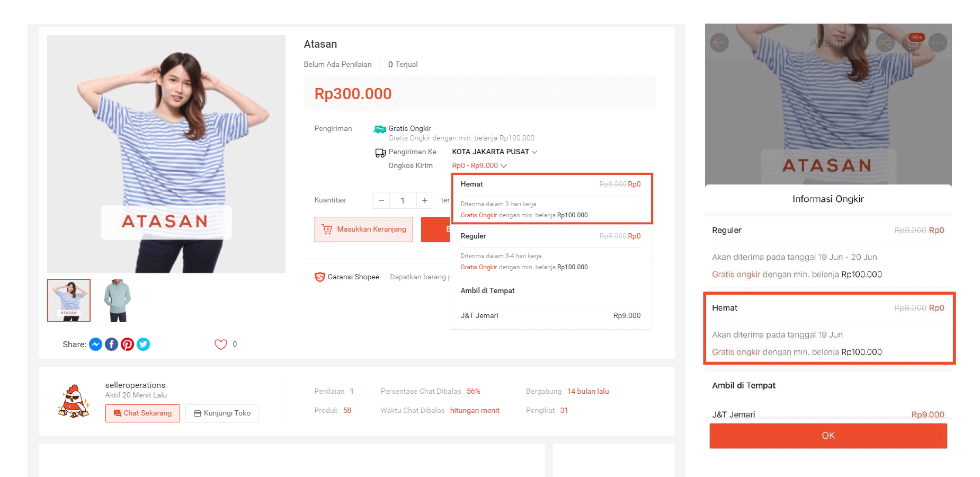Tap share icon in mobile header

coord(885,42)
